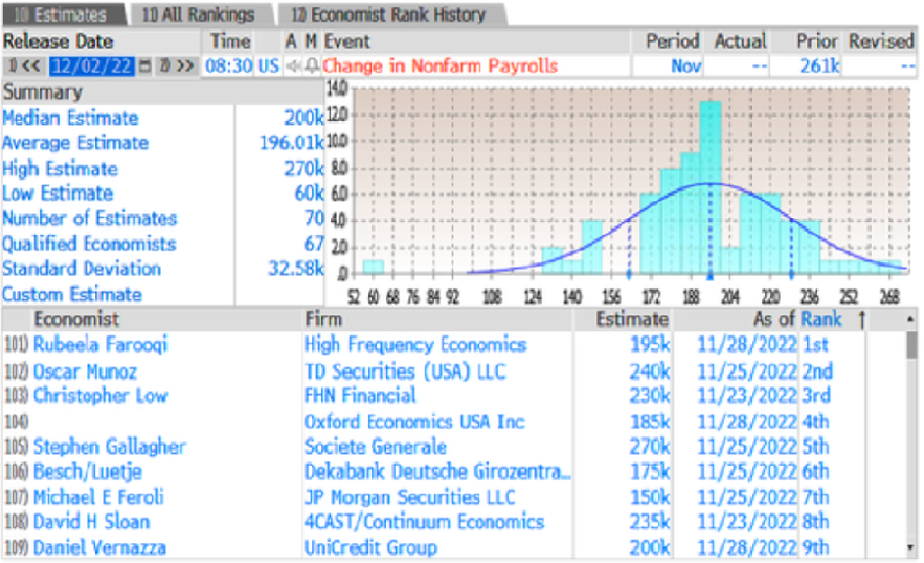Open the Change in Nonfarm Payrolls event
The image size is (924, 563).
coord(440,66)
